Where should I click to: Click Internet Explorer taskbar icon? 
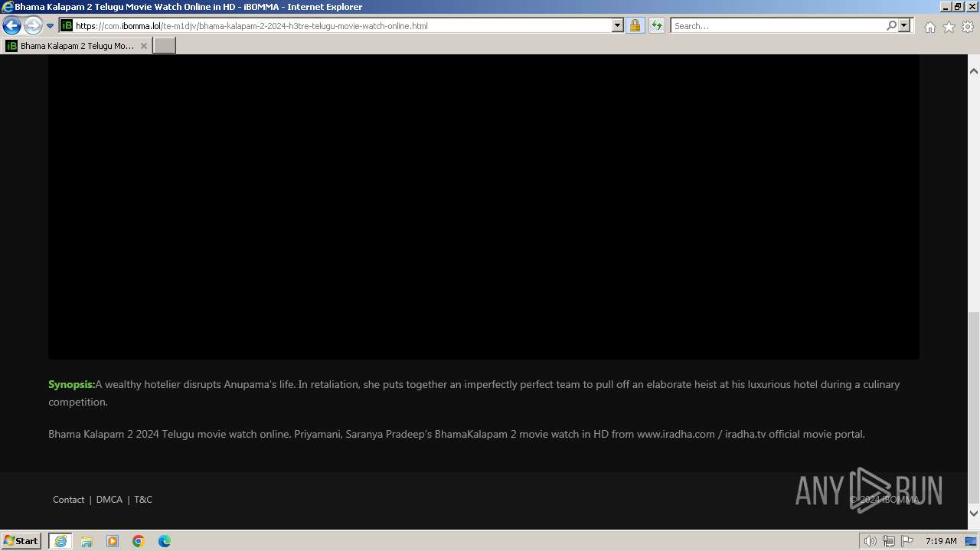tap(60, 541)
